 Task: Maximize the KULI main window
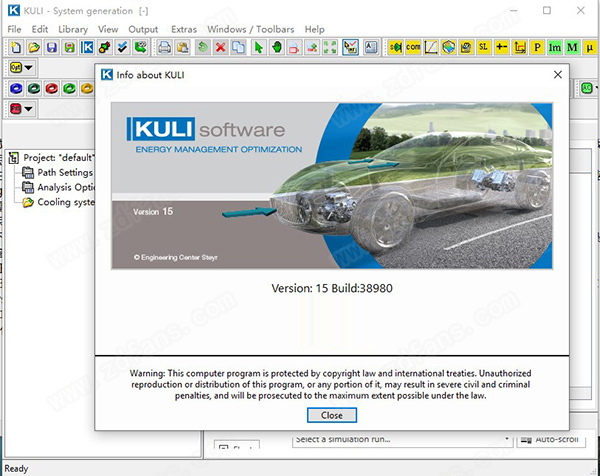[547, 11]
